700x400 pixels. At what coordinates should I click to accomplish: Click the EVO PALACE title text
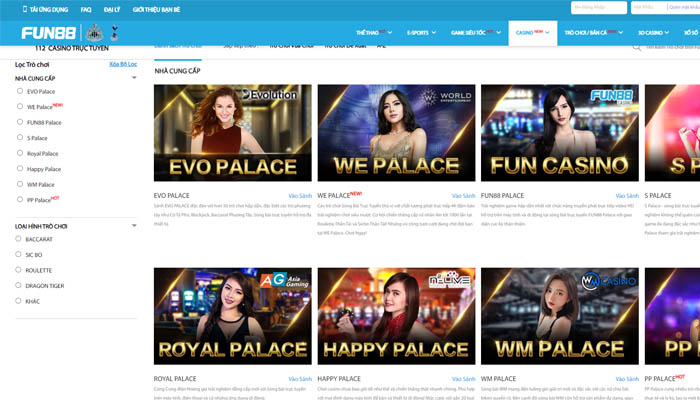171,196
